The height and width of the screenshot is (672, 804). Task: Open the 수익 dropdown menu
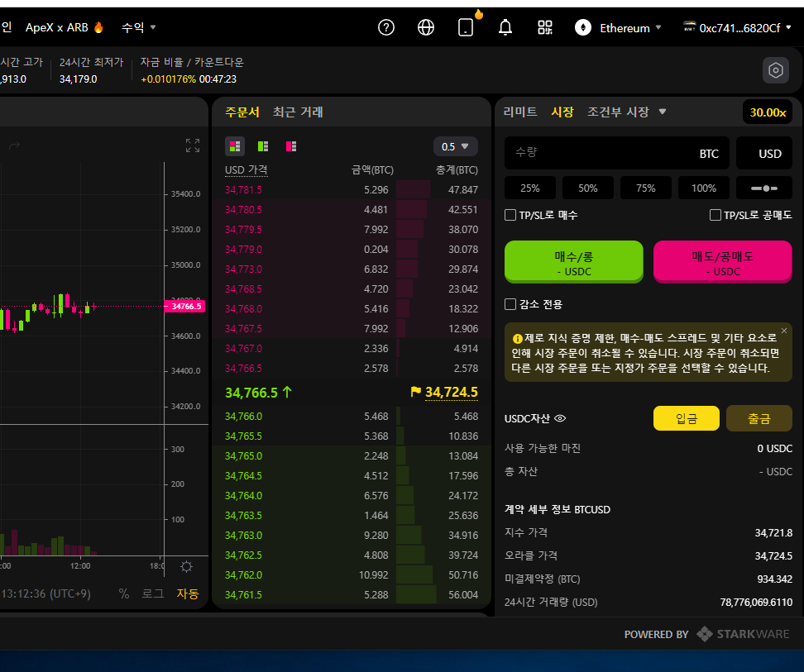[138, 27]
